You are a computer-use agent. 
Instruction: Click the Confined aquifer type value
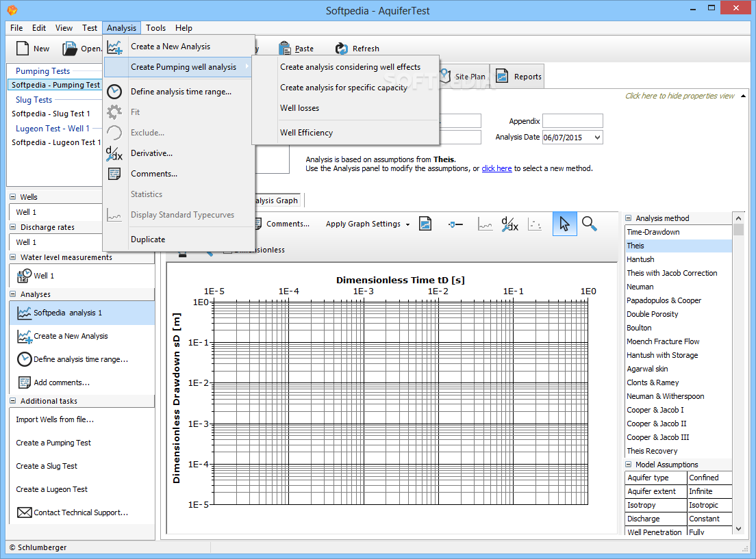click(x=709, y=478)
